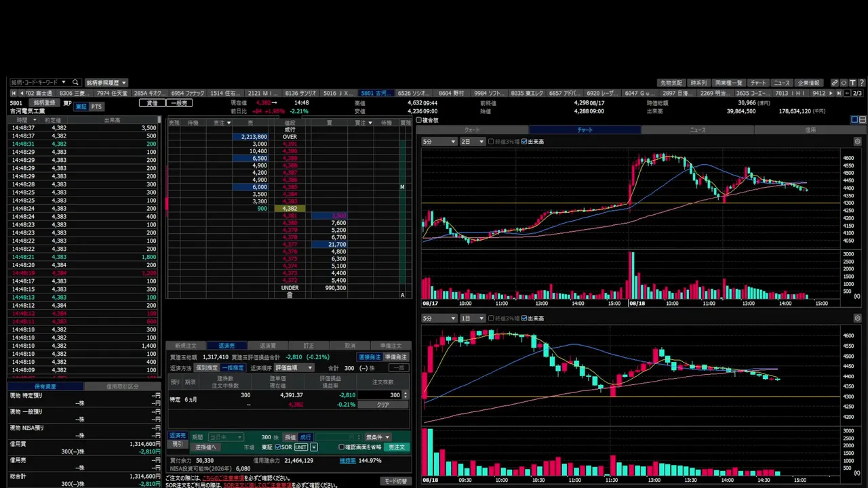868x488 pixels.
Task: Jump to last ticker in symbol strip
Action: pos(839,93)
